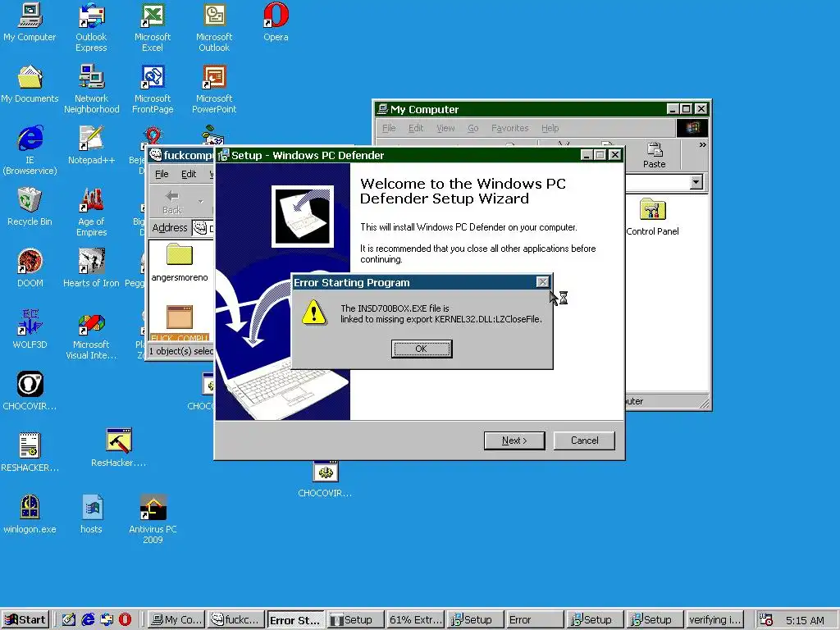Select the Recycle Bin icon
Viewport: 840px width, 630px height.
(30, 207)
